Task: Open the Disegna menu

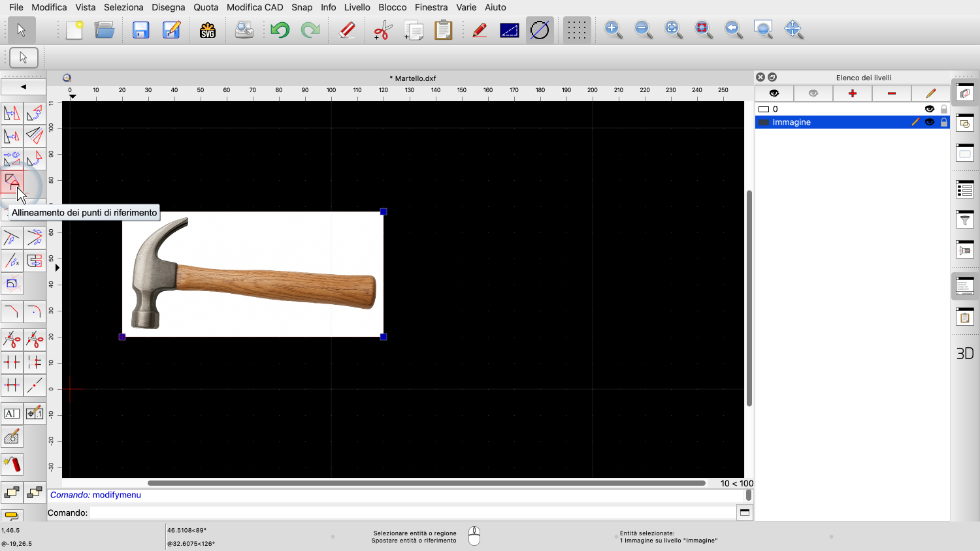Action: 169,7
